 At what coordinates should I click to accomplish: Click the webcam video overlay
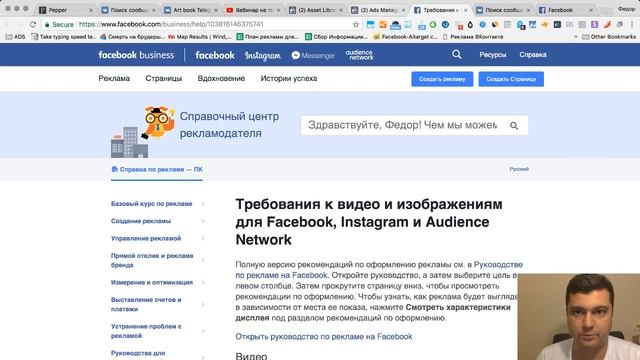point(579,317)
